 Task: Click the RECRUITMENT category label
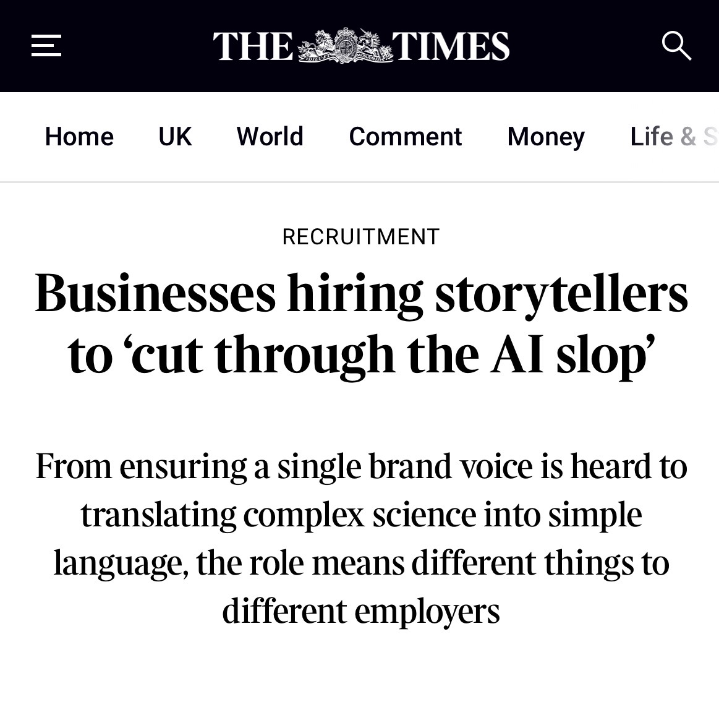(x=360, y=237)
